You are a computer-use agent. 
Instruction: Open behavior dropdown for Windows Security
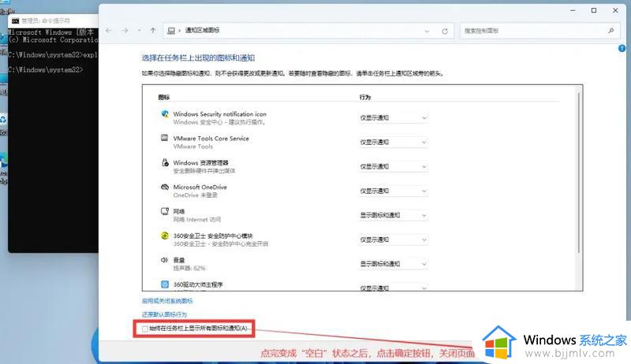[393, 117]
